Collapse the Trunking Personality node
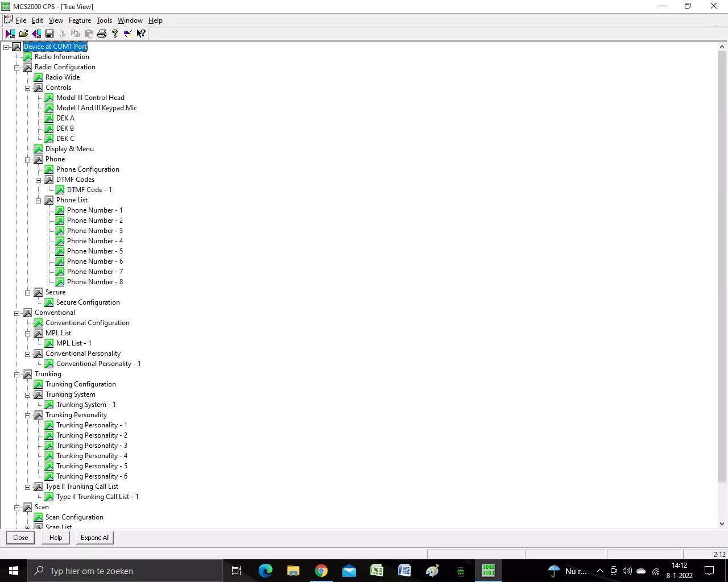 [x=28, y=415]
